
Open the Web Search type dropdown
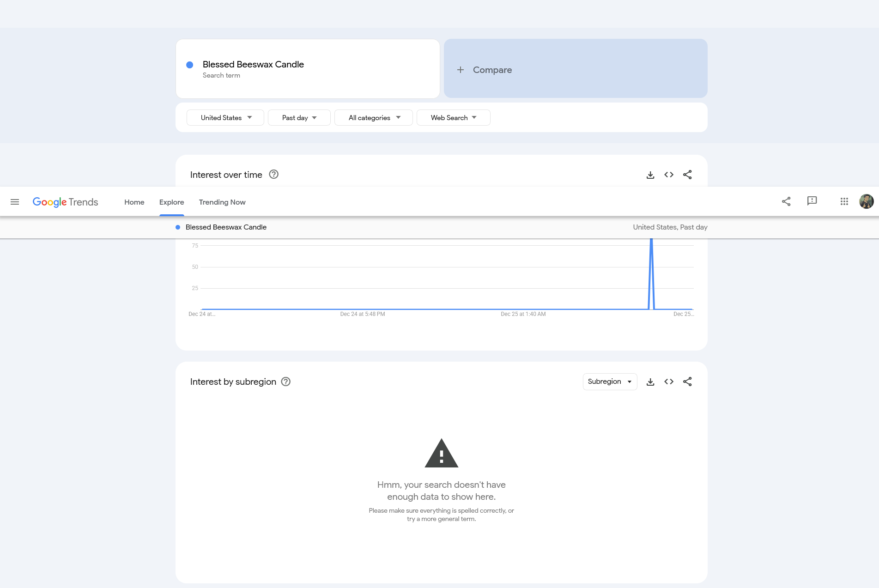[454, 118]
